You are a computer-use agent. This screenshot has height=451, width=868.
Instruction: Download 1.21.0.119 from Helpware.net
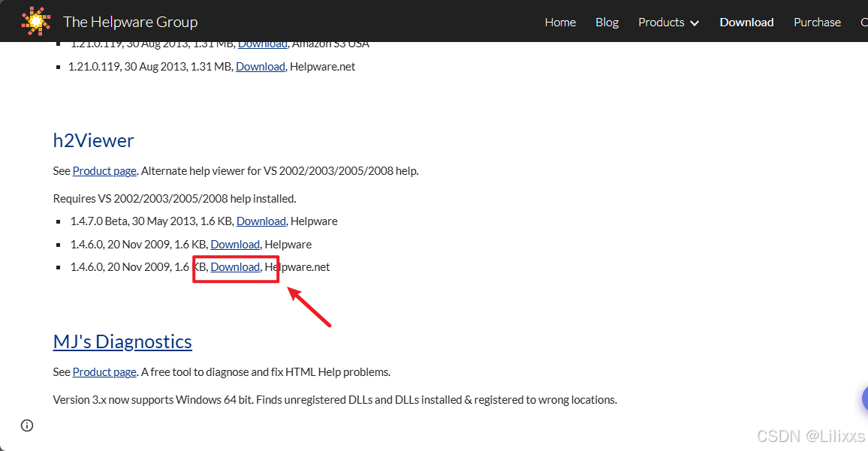coord(261,66)
